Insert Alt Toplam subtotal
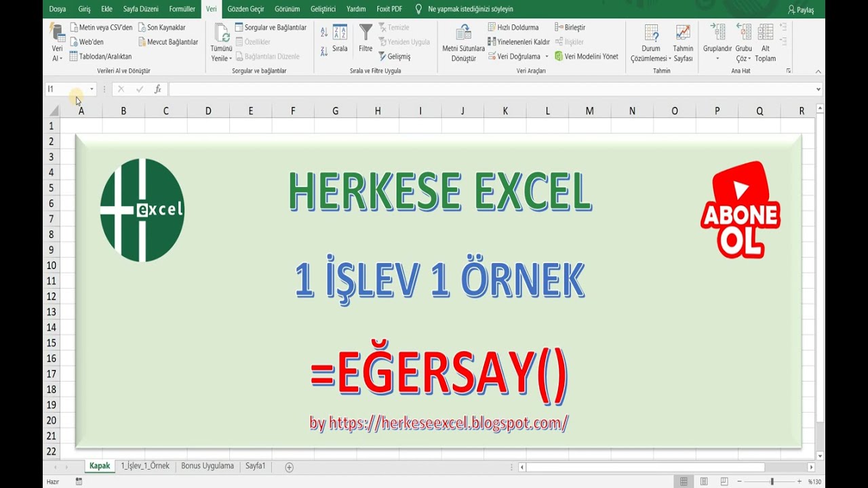Image resolution: width=868 pixels, height=488 pixels. (x=766, y=41)
